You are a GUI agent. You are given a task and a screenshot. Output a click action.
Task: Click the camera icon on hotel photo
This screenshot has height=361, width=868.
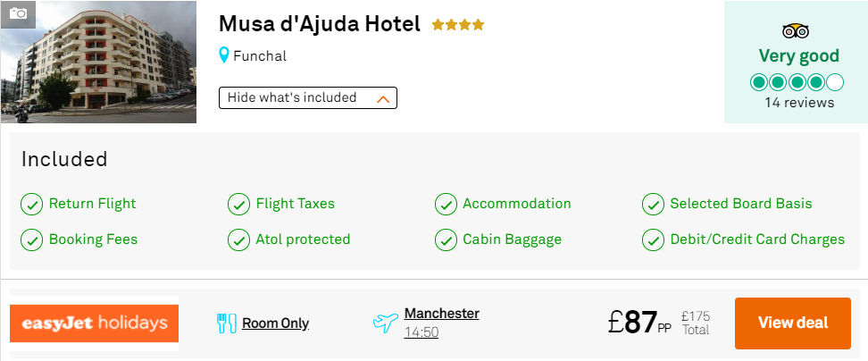coord(18,13)
